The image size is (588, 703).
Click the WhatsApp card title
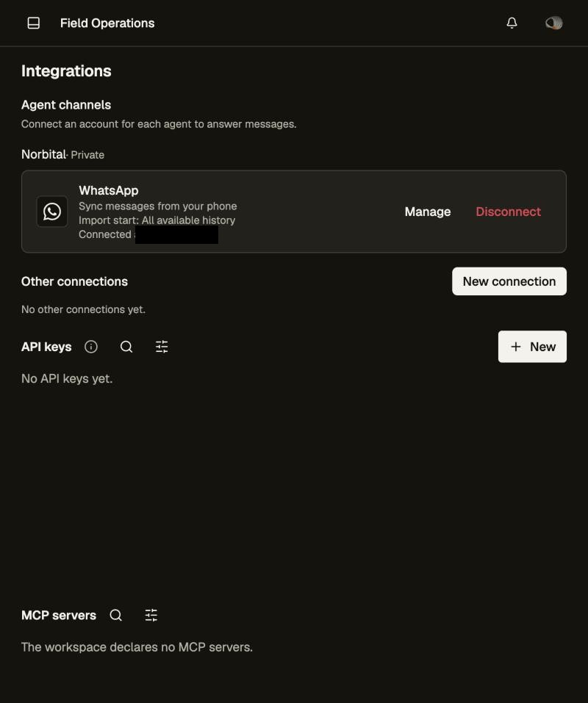[109, 190]
